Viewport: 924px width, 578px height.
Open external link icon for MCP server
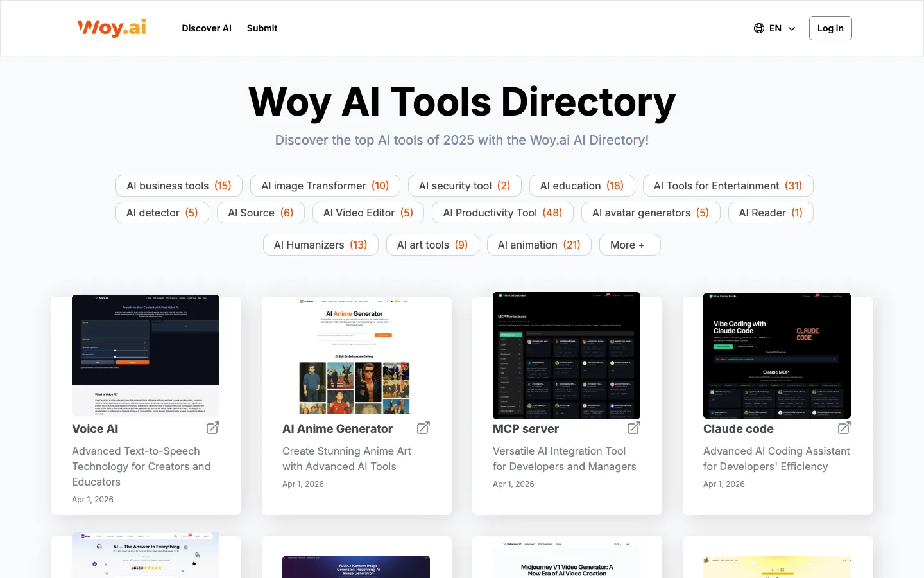(634, 428)
